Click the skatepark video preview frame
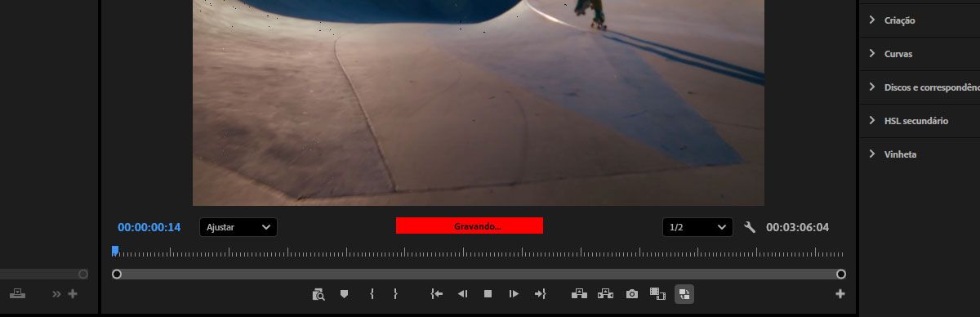This screenshot has height=317, width=980. click(x=479, y=102)
